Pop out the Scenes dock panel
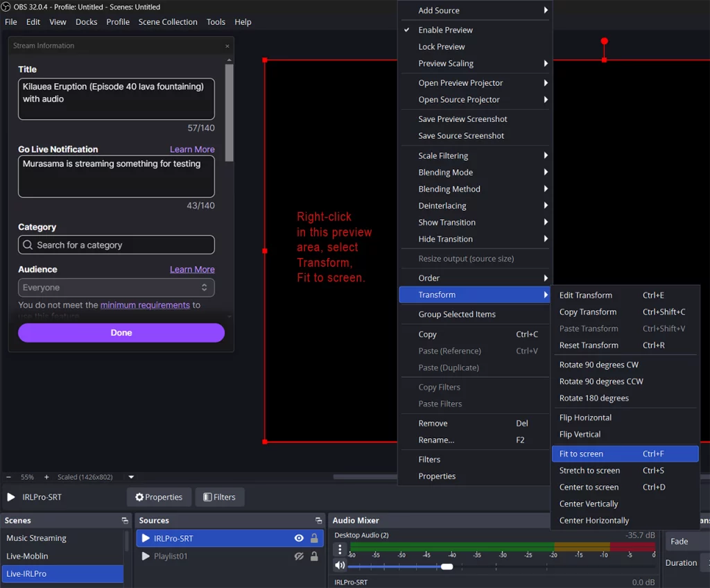This screenshot has height=588, width=710. tap(125, 521)
